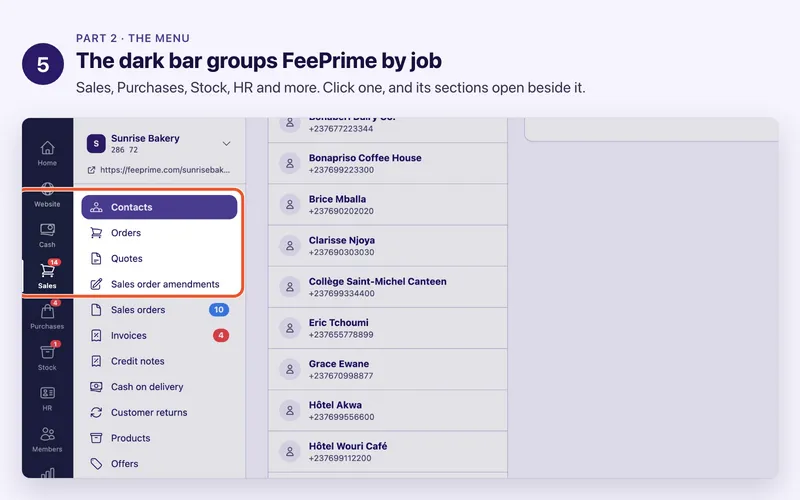The height and width of the screenshot is (500, 800).
Task: Select the Contacts menu item
Action: click(x=159, y=207)
